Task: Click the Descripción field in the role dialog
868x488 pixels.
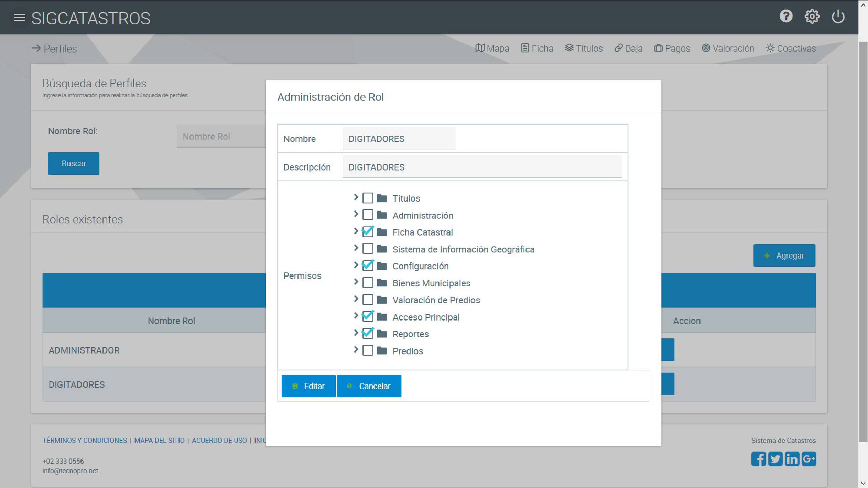Action: pos(482,167)
